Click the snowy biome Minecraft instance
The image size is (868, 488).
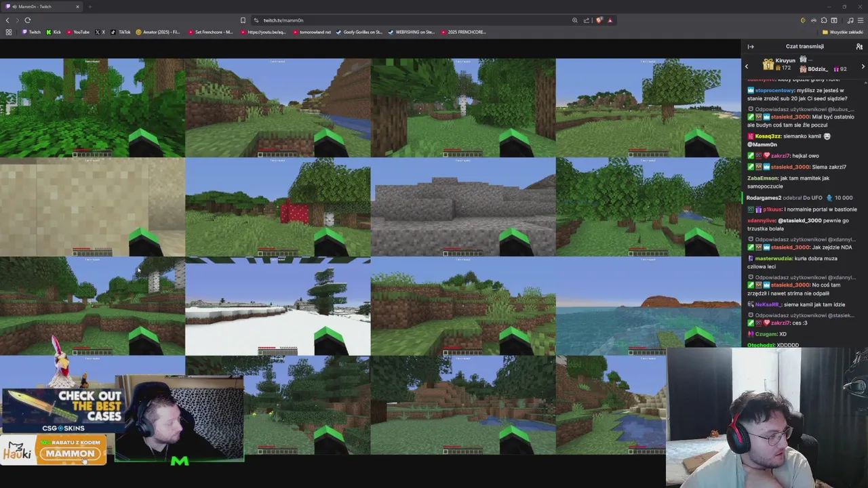(x=278, y=307)
